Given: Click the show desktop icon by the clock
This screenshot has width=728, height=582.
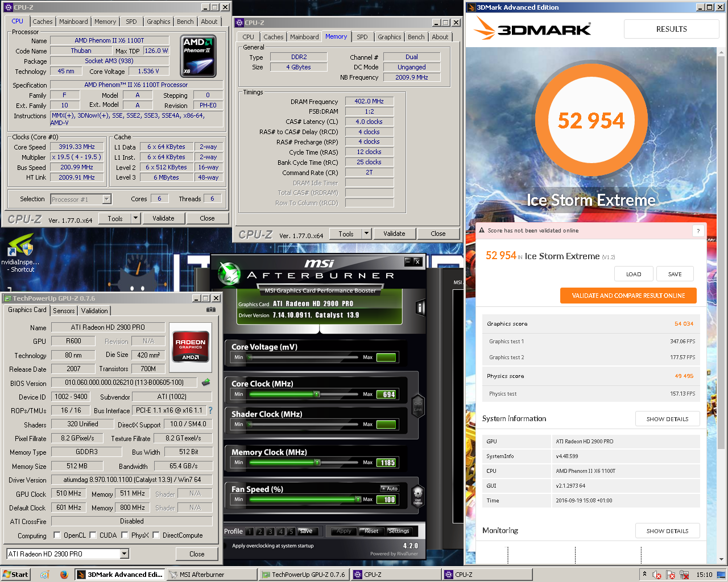Looking at the screenshot, I should coord(721,575).
